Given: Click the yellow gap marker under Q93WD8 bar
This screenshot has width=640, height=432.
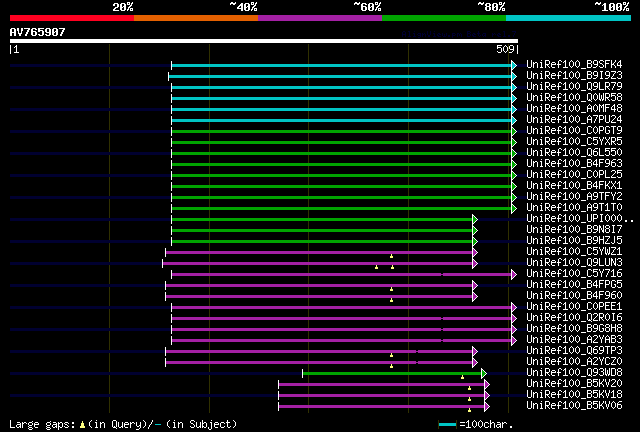Looking at the screenshot, I should 462,377.
